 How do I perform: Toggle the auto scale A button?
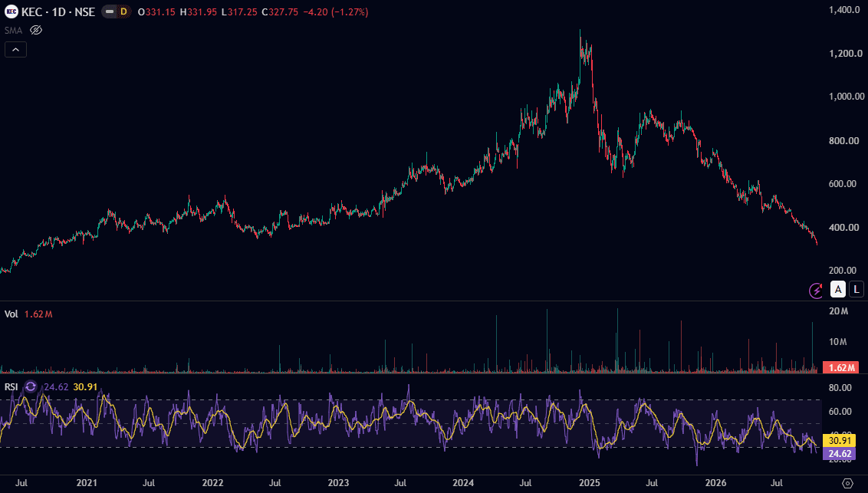coord(838,289)
